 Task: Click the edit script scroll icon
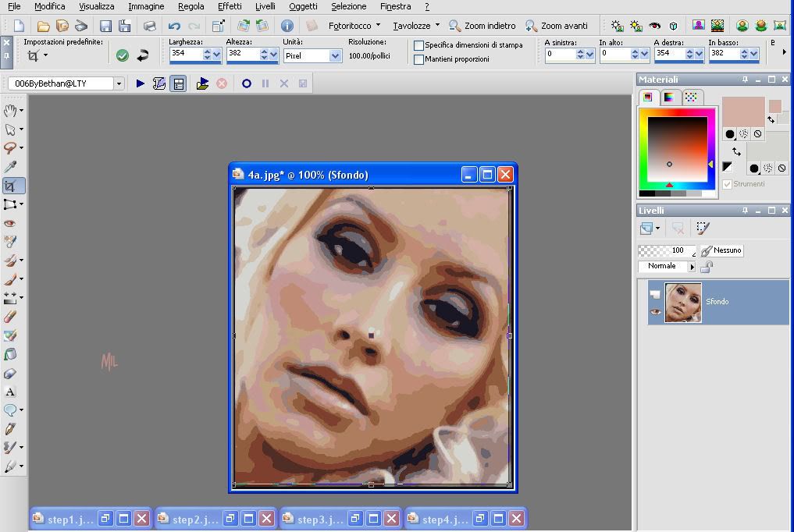tap(159, 83)
